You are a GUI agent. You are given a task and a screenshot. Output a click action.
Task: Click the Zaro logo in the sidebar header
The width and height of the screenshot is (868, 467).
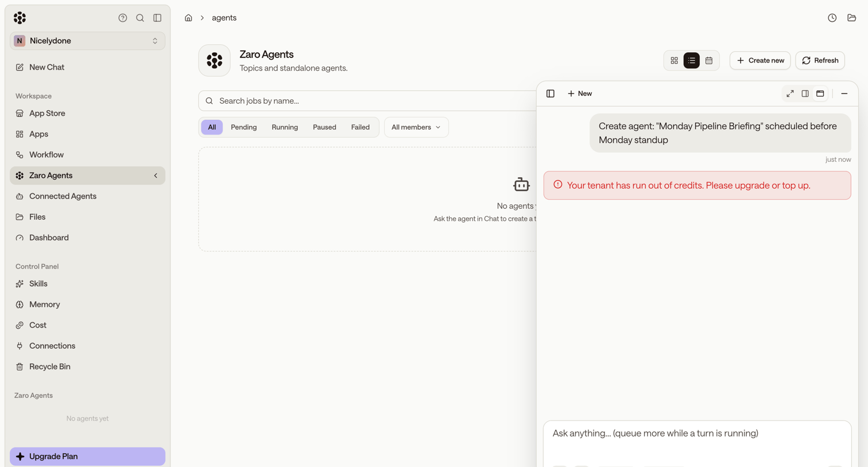coord(20,18)
